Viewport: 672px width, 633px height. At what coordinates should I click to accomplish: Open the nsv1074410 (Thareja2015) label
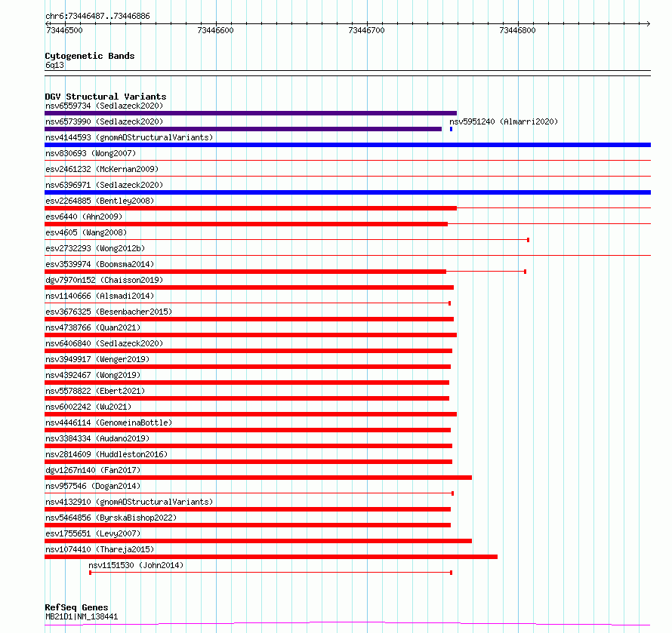click(x=100, y=549)
